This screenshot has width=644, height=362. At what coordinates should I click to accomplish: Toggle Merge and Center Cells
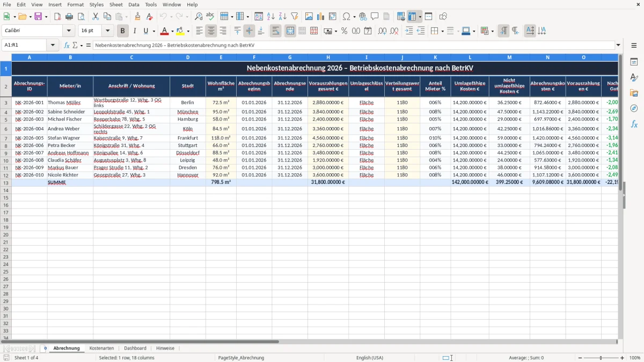click(290, 31)
